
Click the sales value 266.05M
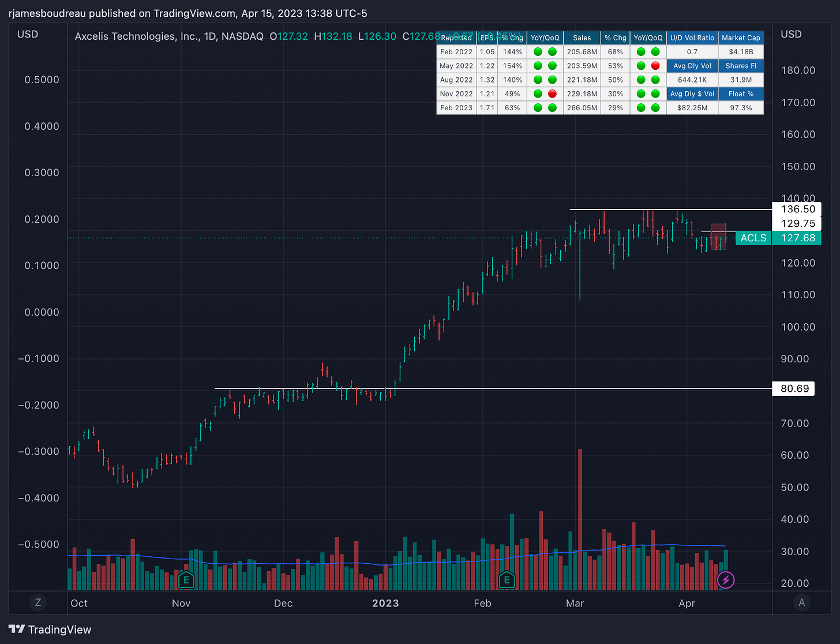pyautogui.click(x=582, y=107)
